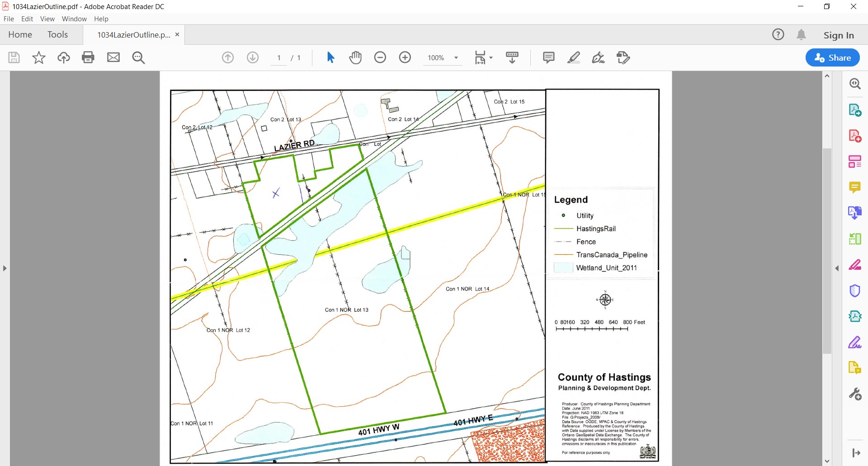The height and width of the screenshot is (466, 868).
Task: Go to previous page arrow
Action: 228,57
